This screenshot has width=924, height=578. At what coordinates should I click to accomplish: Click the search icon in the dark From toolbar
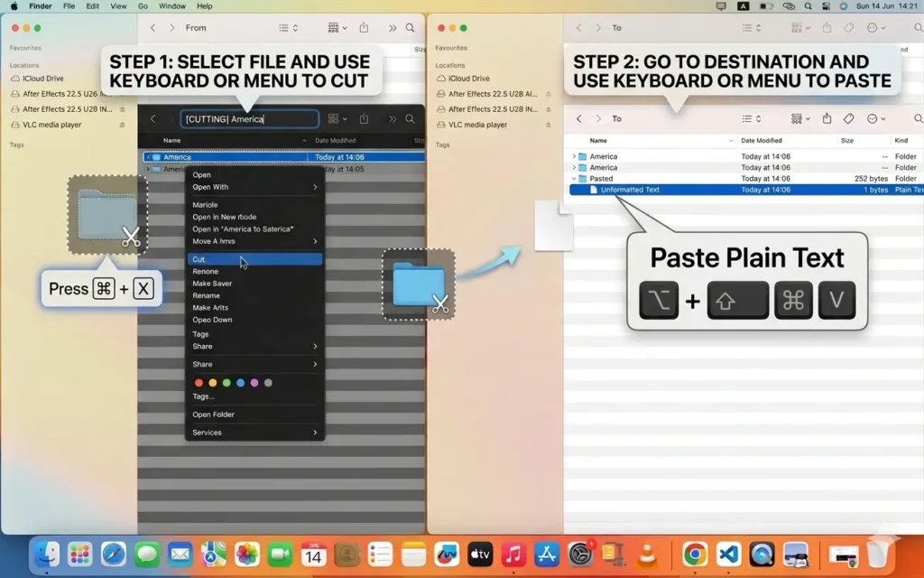click(x=410, y=119)
